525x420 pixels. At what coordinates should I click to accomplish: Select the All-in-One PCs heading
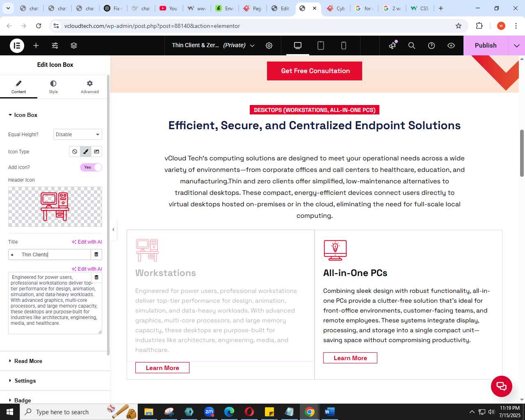click(355, 273)
